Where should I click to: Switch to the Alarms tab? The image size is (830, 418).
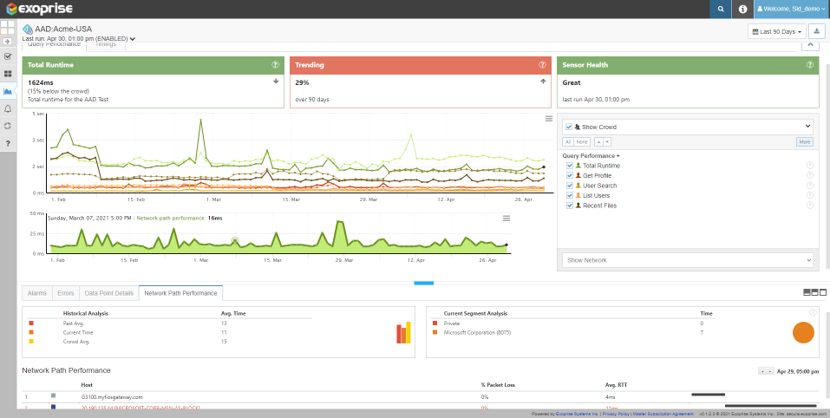point(37,293)
